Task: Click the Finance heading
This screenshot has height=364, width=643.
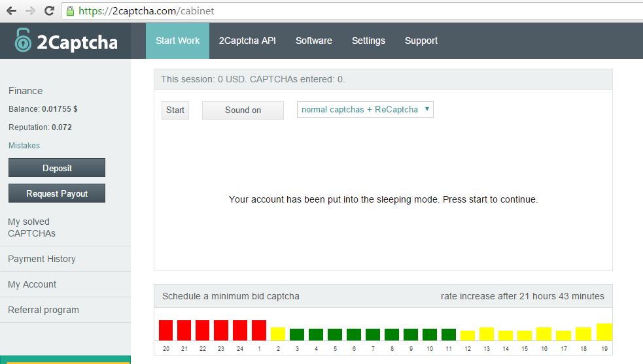Action: [x=26, y=91]
